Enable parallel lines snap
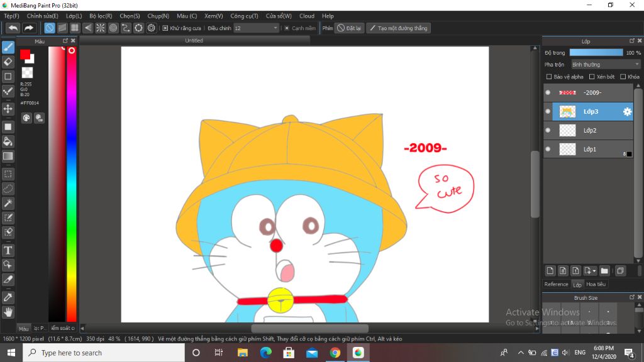This screenshot has width=644, height=362. pyautogui.click(x=62, y=28)
